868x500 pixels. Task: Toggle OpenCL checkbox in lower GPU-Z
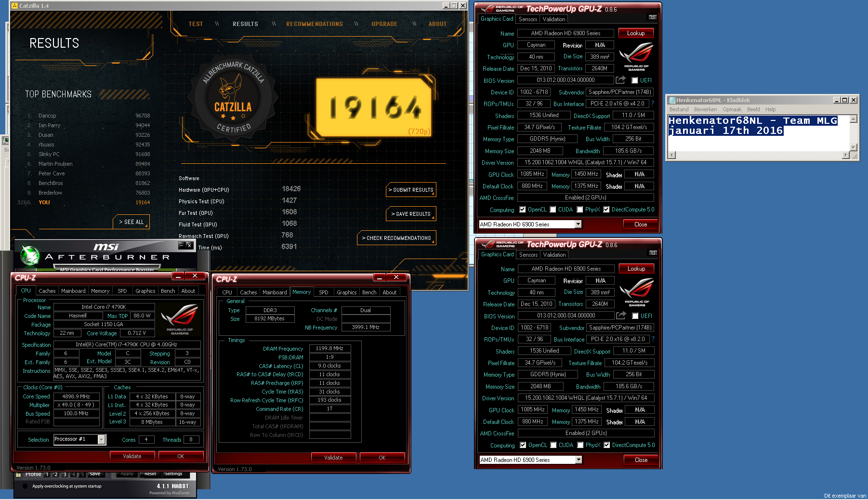click(523, 445)
